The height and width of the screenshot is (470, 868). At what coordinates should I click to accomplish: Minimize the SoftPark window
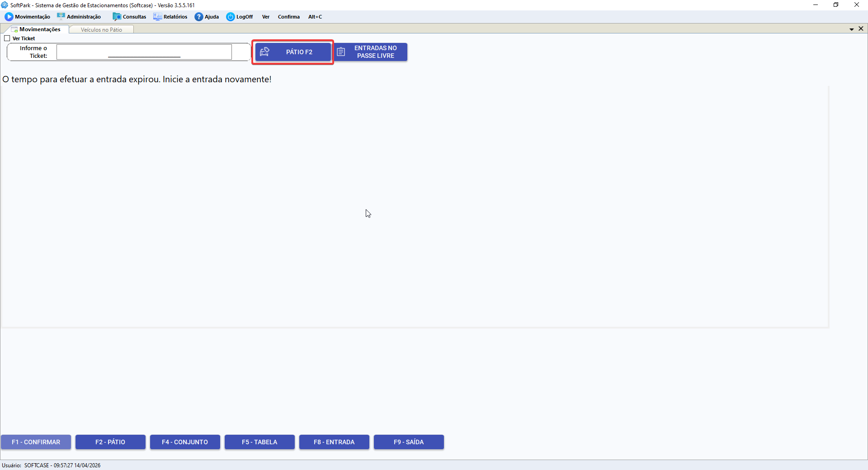point(816,5)
